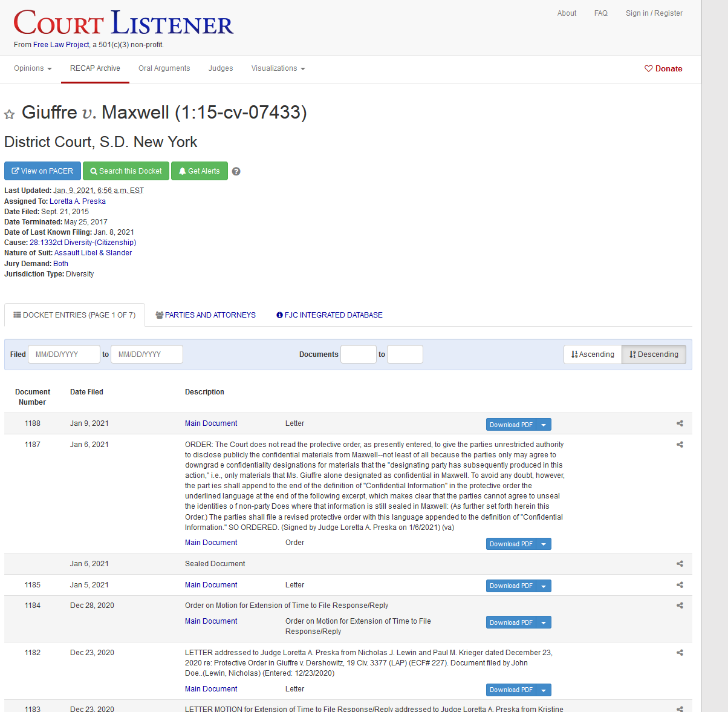Expand the Visualizations menu
Viewport: 728px width, 712px height.
tap(278, 68)
